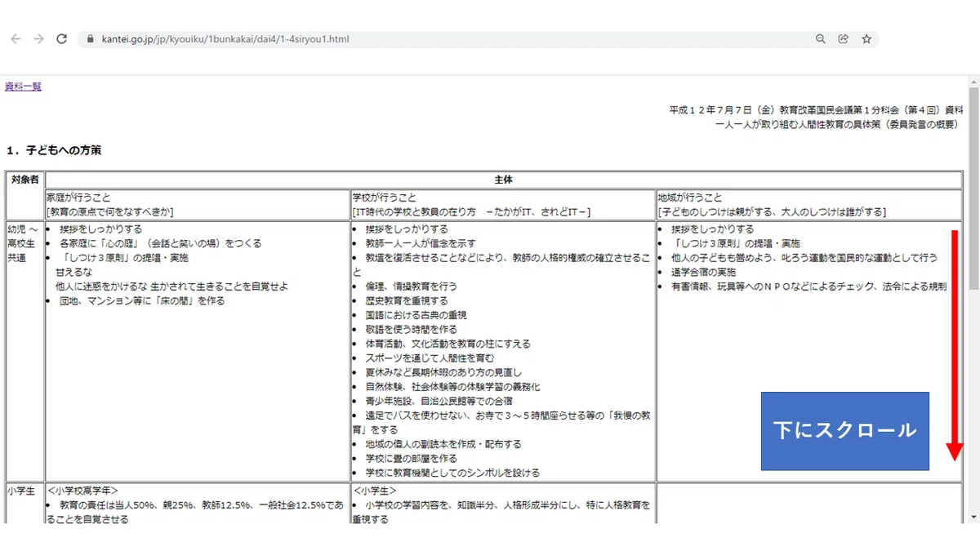Open the 資料一覧 link

pos(23,87)
